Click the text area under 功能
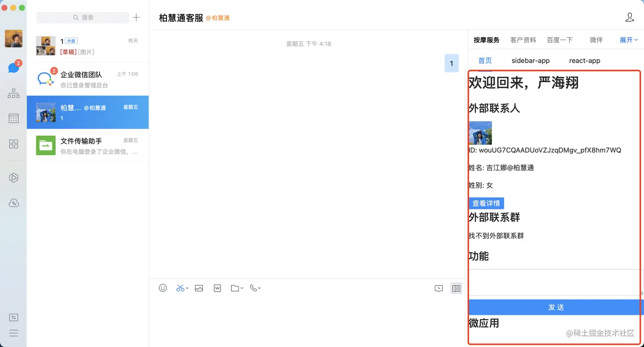 click(x=556, y=282)
